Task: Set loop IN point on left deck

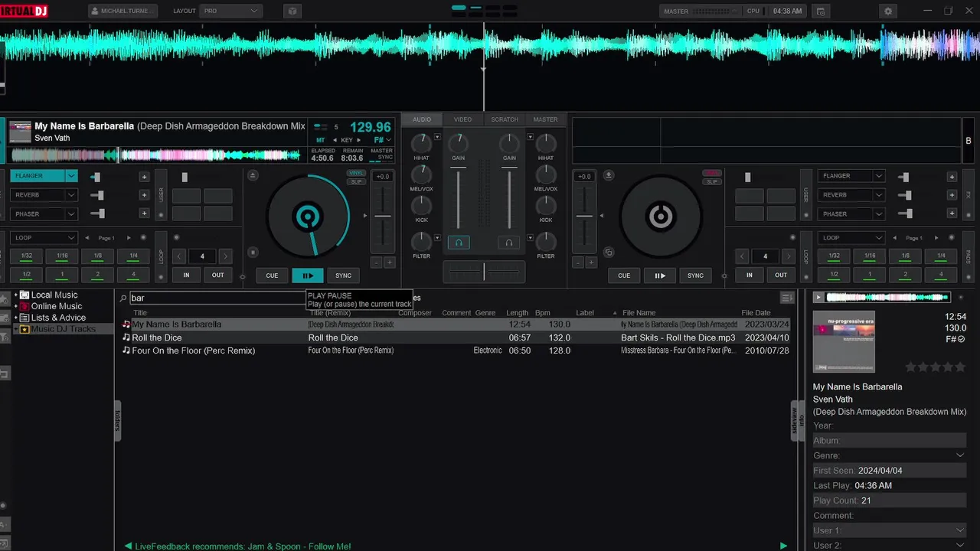Action: coord(186,275)
